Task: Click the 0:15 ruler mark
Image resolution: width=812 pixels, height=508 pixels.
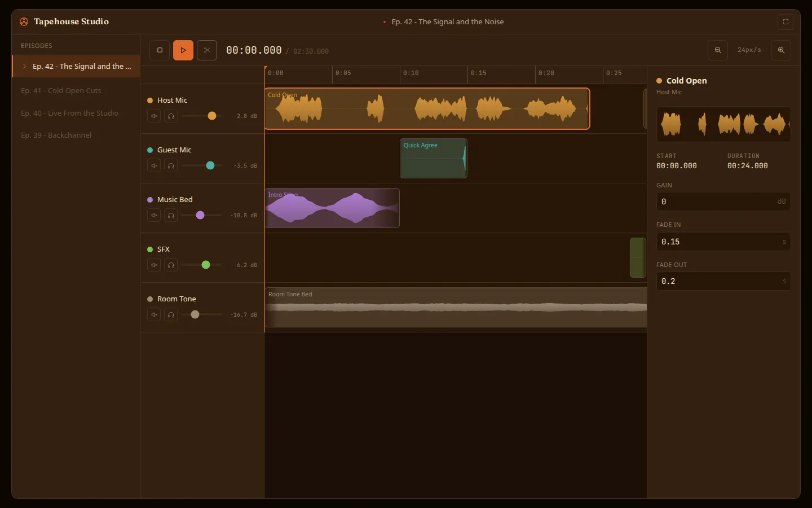Action: [478, 73]
